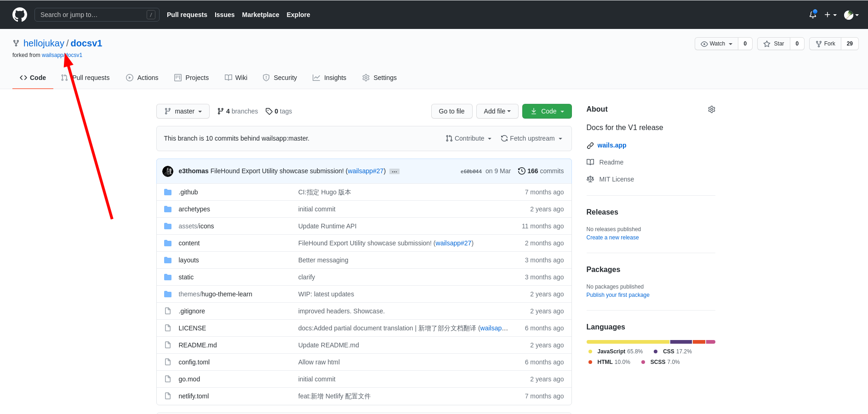Click the slash shortcut icon in search
The height and width of the screenshot is (414, 868).
pyautogui.click(x=151, y=15)
